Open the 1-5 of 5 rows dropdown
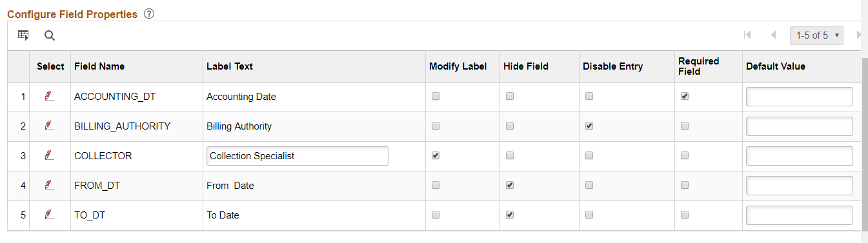Screen dimensions: 868x243 point(817,35)
